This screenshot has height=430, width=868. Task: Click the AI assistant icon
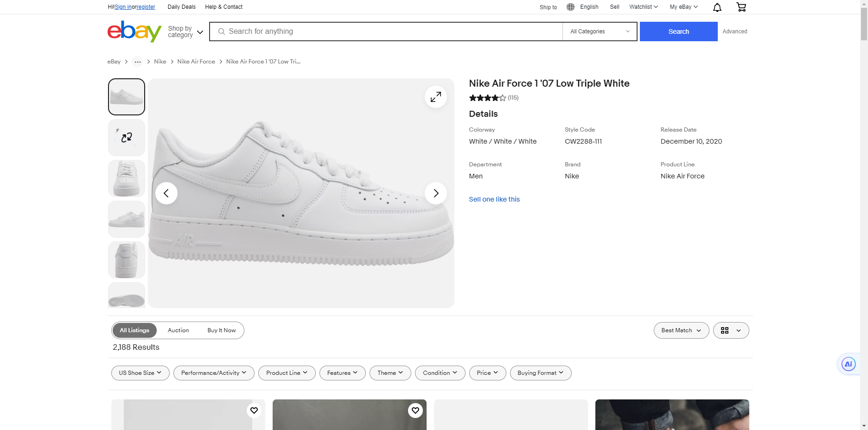tap(849, 364)
